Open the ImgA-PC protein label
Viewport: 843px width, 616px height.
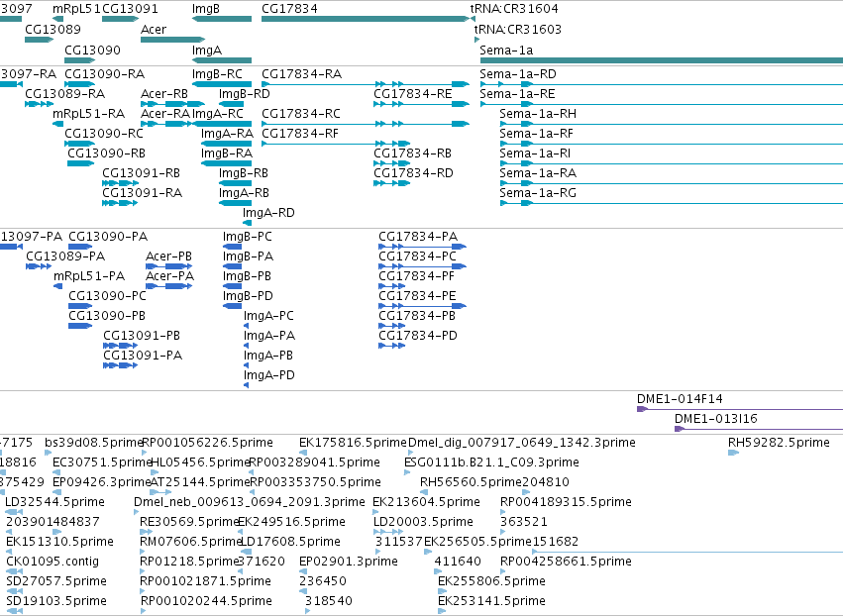click(x=268, y=317)
